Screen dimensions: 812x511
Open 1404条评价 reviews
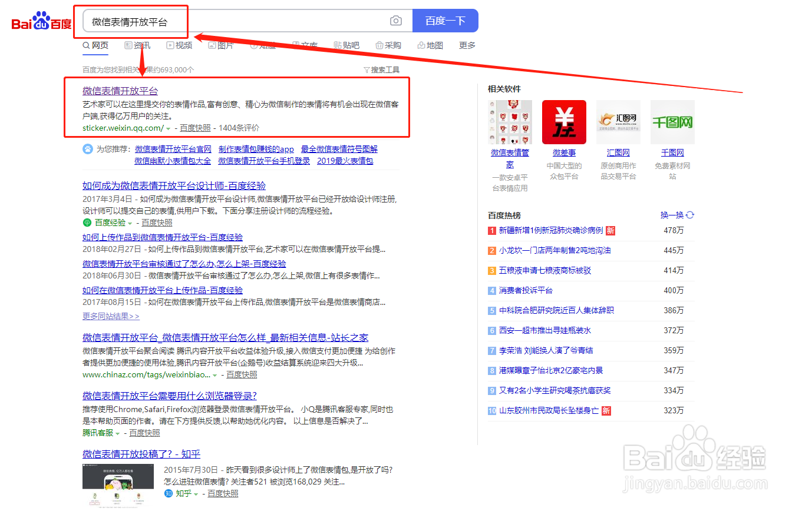coord(239,128)
